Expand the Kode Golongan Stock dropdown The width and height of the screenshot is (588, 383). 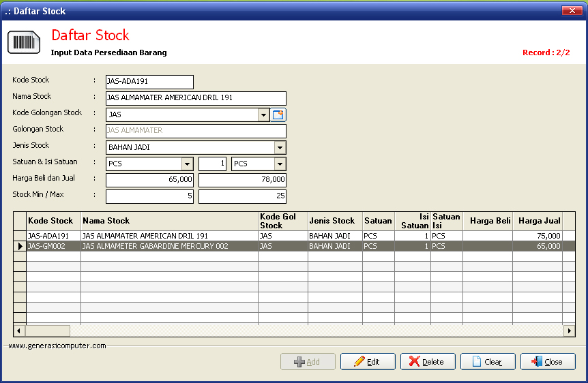pos(264,115)
